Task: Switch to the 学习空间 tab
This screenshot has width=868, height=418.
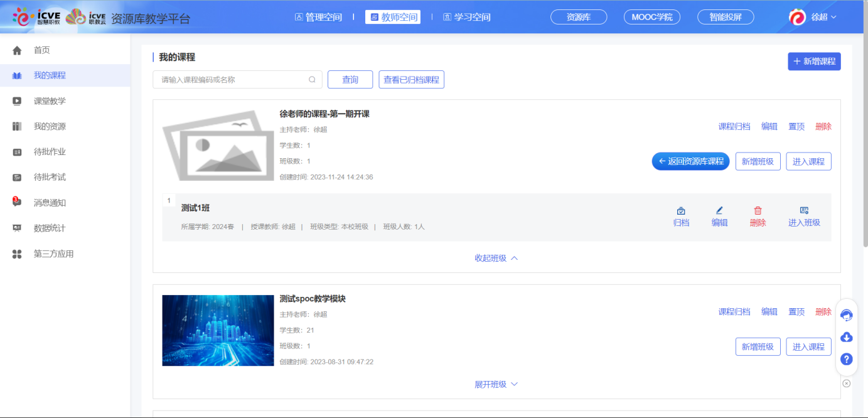Action: tap(467, 18)
